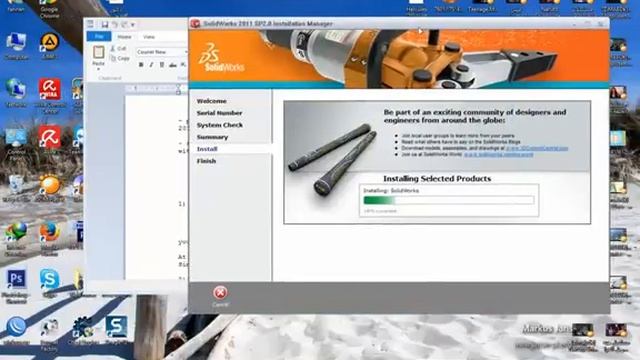The image size is (640, 360).
Task: Click Save icon in WordPad quick access toolbar
Action: [105, 25]
